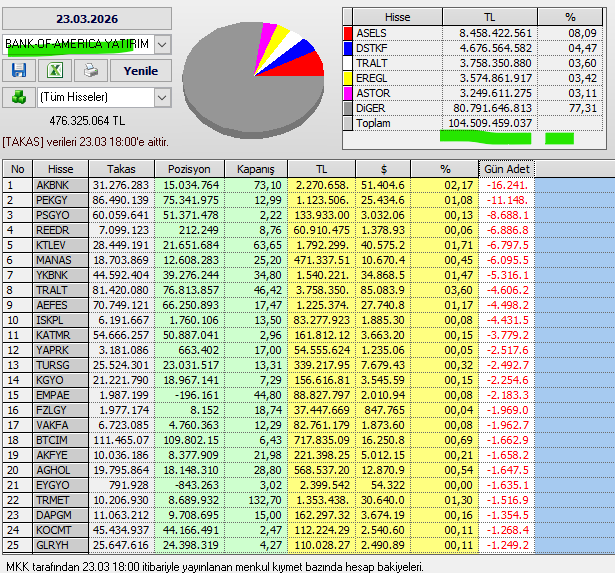615x573 pixels.
Task: Click the legend table Hisse header
Action: [397, 17]
